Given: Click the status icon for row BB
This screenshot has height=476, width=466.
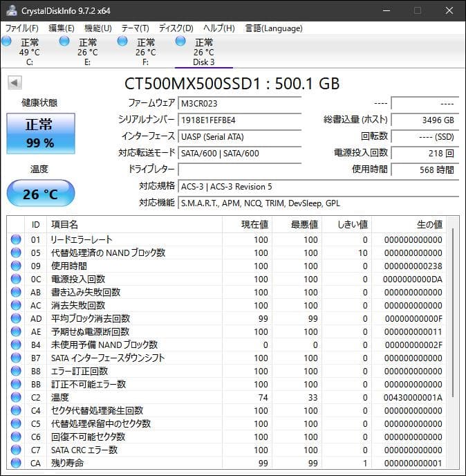Looking at the screenshot, I should [x=16, y=384].
